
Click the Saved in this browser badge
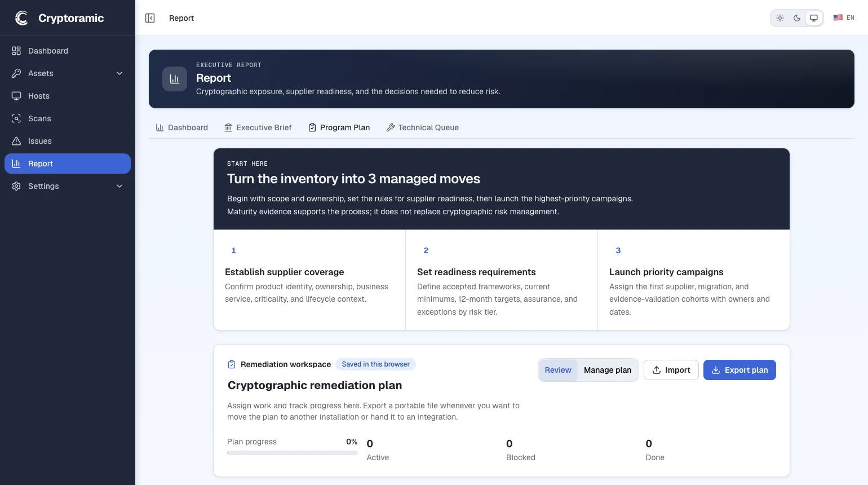pos(375,364)
